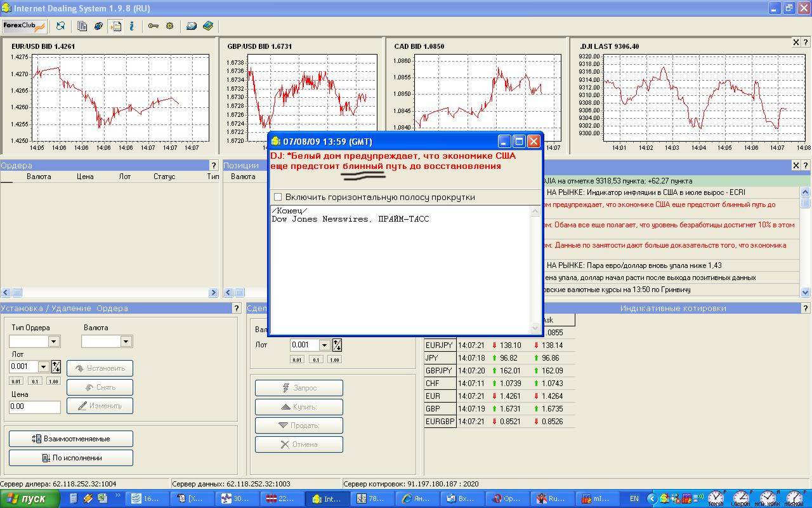The height and width of the screenshot is (508, 812).
Task: Click the Цена column header in Ордера
Action: [x=85, y=177]
